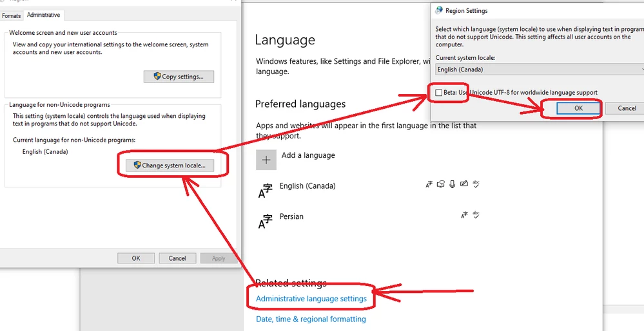Click display language icon for Persian
Viewport: 644px width, 331px height.
pyautogui.click(x=464, y=215)
